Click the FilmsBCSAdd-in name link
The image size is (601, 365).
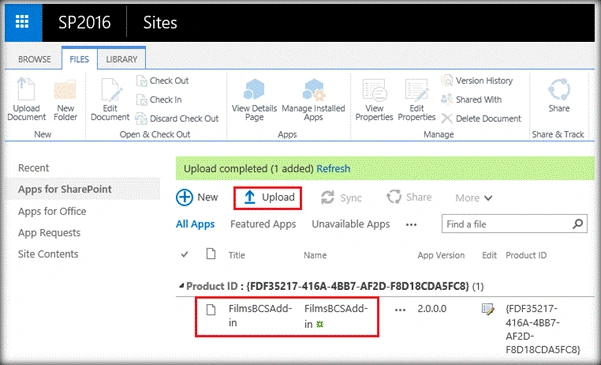click(336, 316)
